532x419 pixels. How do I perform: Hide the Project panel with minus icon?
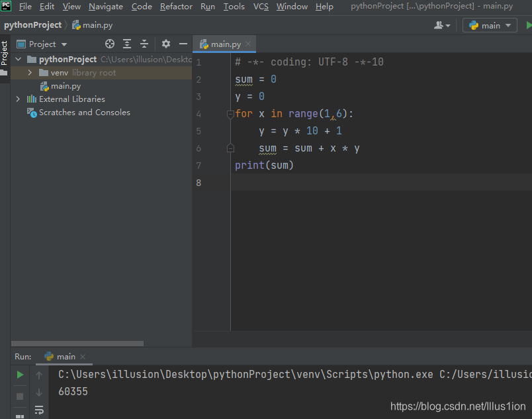tap(183, 44)
